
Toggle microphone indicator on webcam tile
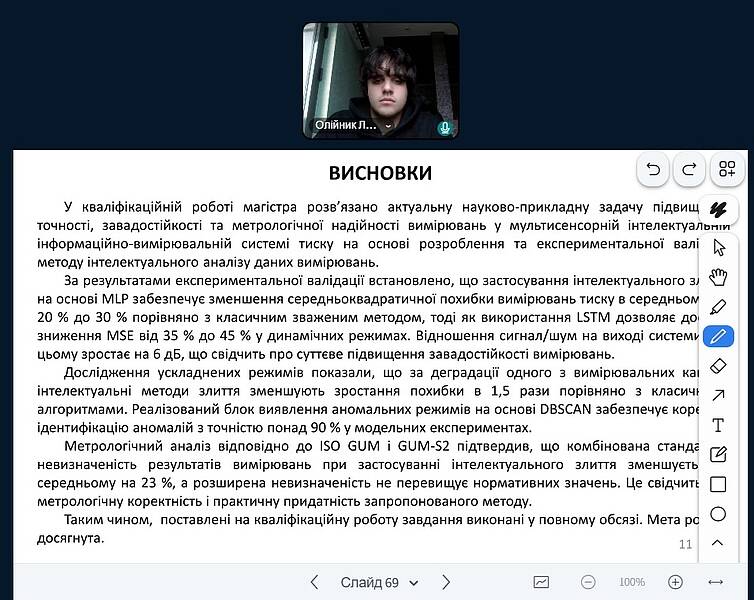click(x=445, y=128)
